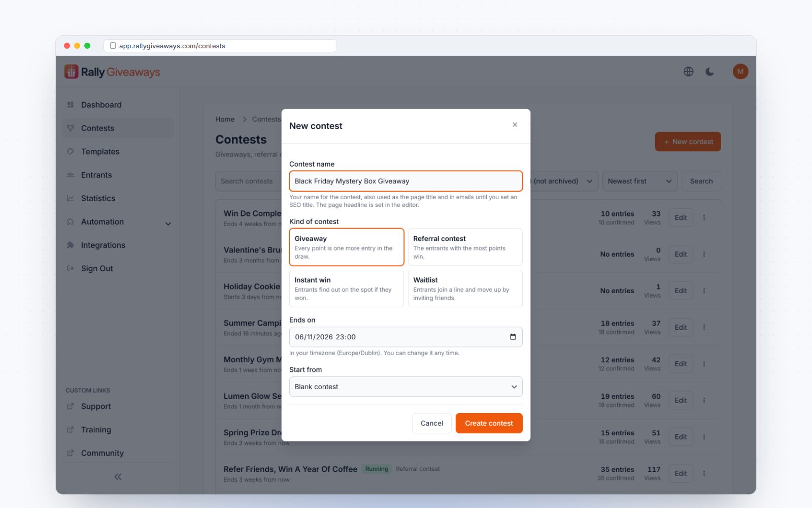
Task: Click the Ends on date field
Action: coord(406,337)
